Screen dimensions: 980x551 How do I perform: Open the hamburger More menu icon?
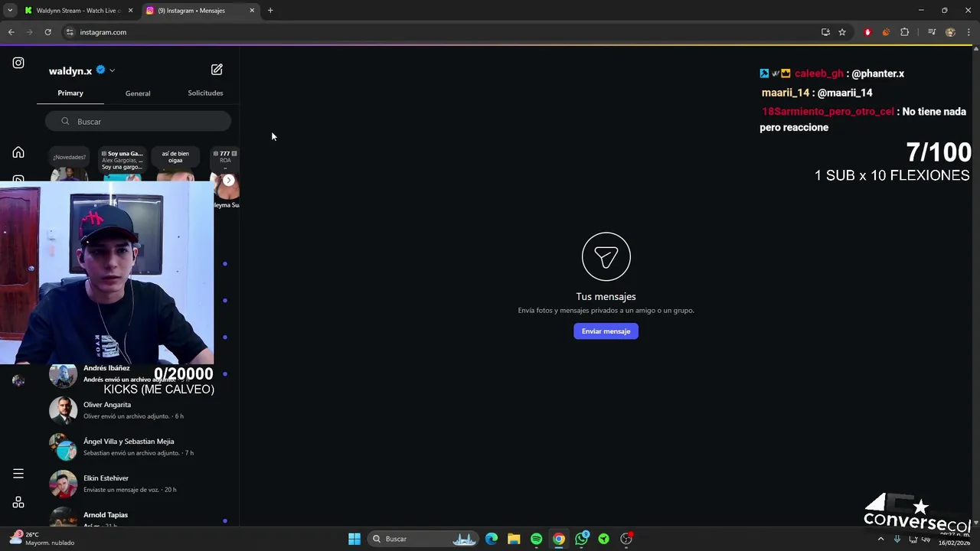point(18,474)
